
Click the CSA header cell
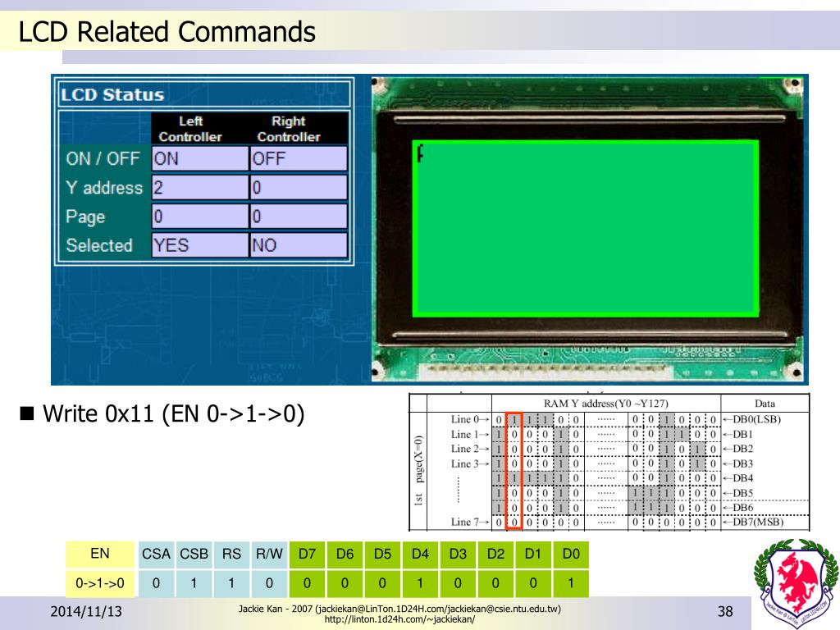pos(156,554)
